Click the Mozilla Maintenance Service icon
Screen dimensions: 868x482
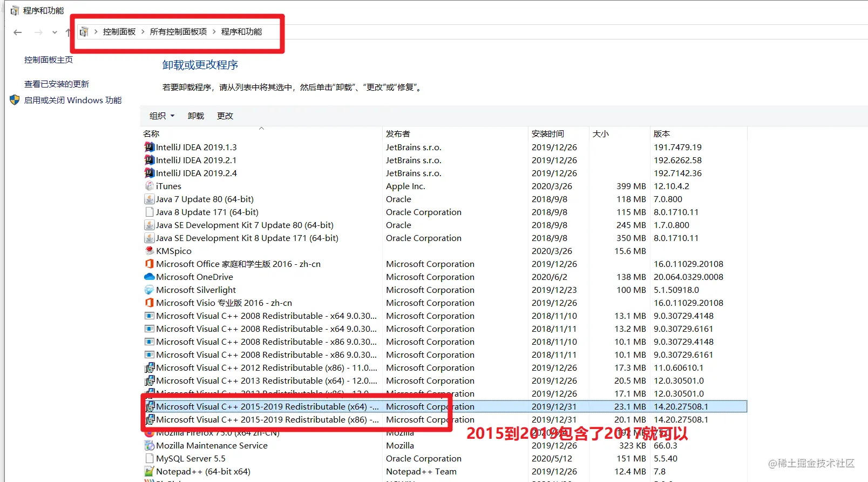(150, 445)
